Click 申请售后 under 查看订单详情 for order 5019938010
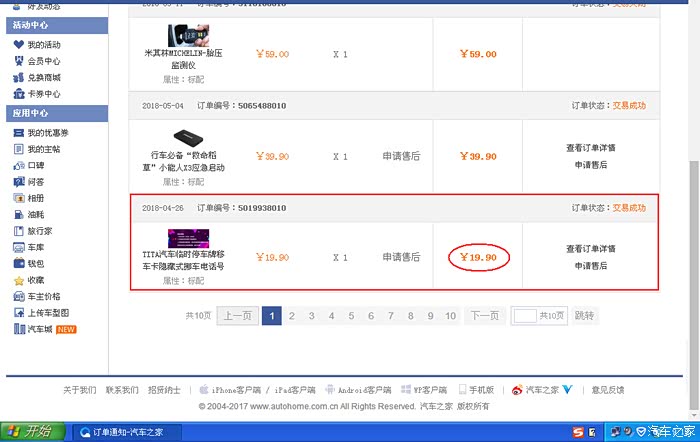The width and height of the screenshot is (700, 442). pyautogui.click(x=591, y=266)
